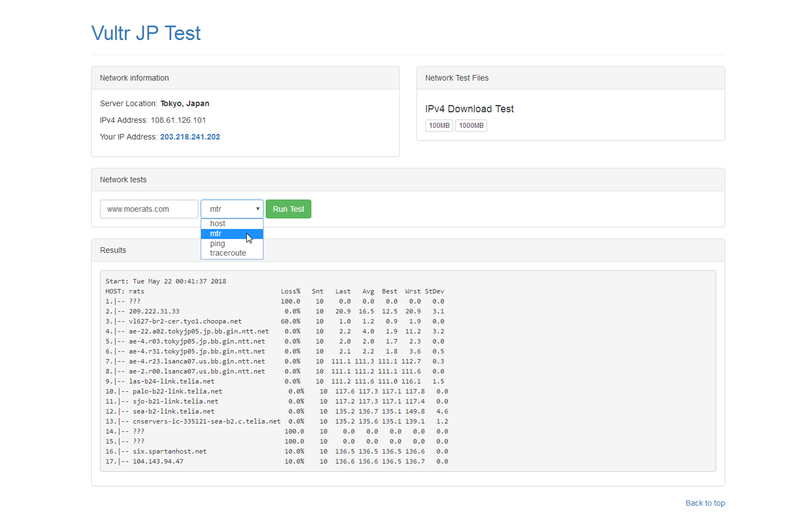This screenshot has width=812, height=513.
Task: Click the Network Test Files panel header
Action: tap(571, 78)
